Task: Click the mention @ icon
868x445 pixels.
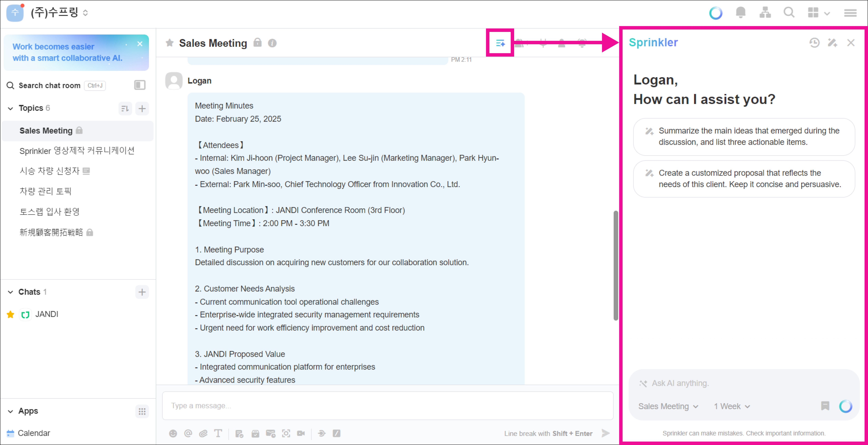Action: pos(188,433)
